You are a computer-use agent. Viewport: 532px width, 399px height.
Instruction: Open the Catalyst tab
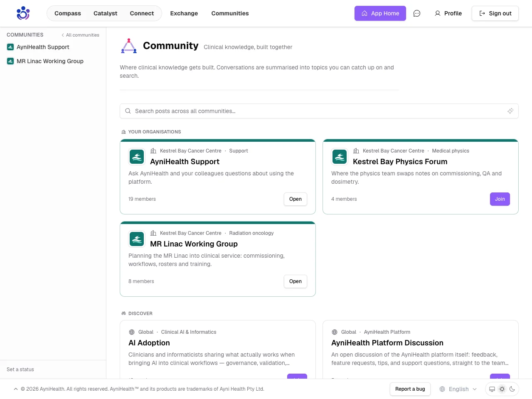105,13
